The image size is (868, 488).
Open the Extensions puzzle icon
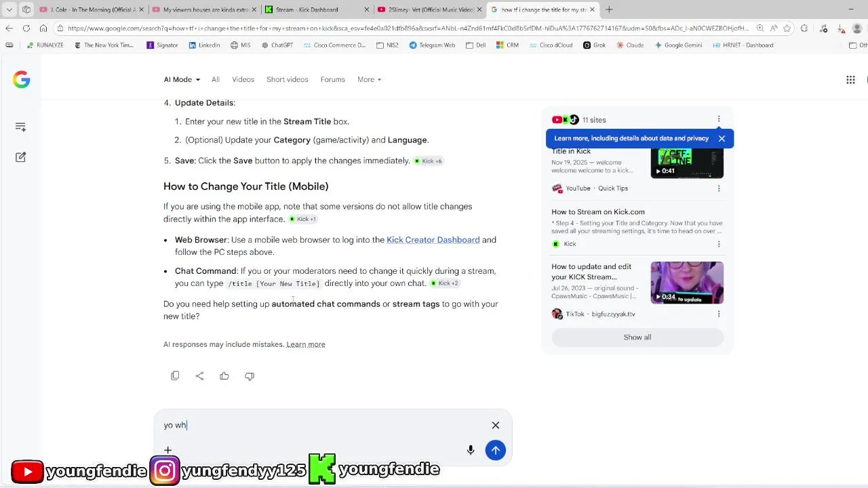(x=804, y=28)
